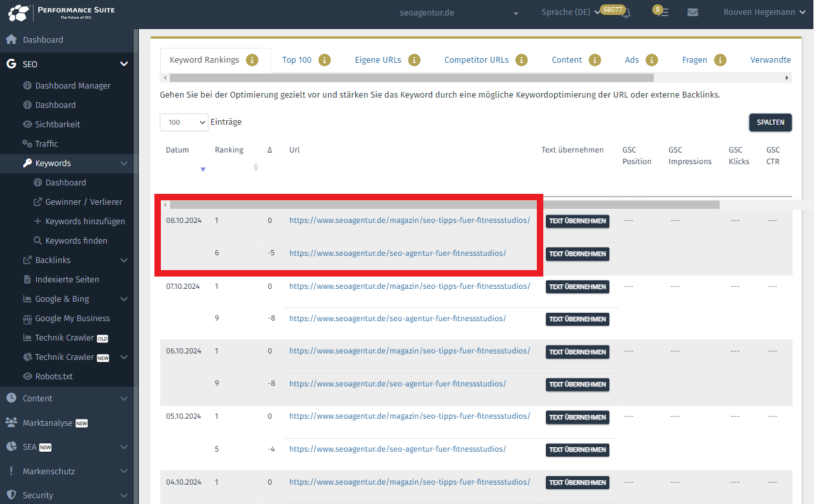Screen dimensions: 814x504
Task: Click info icon next to Content tab
Action: click(595, 60)
